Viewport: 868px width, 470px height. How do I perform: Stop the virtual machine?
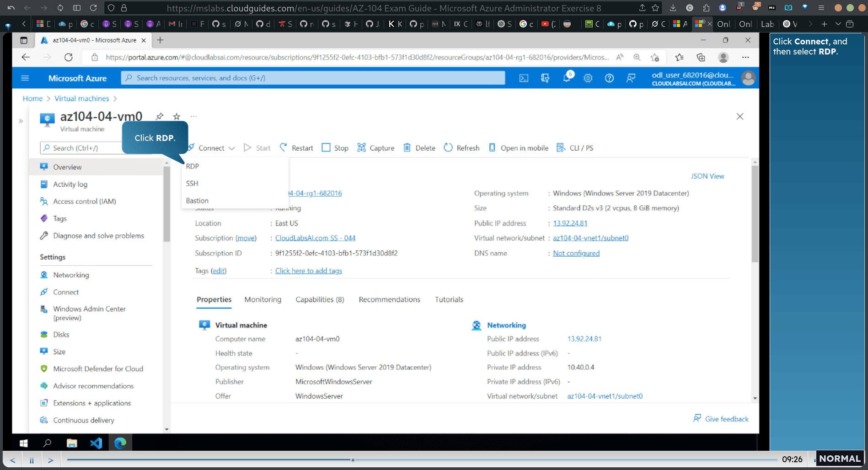point(335,148)
